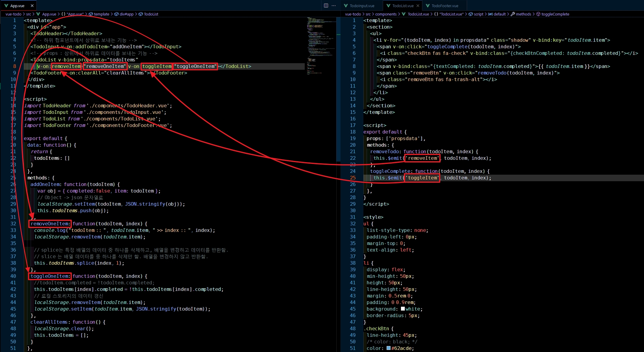This screenshot has height=352, width=644.
Task: Open the script breadcrumb dropdown in TodoList.vue
Action: [478, 14]
